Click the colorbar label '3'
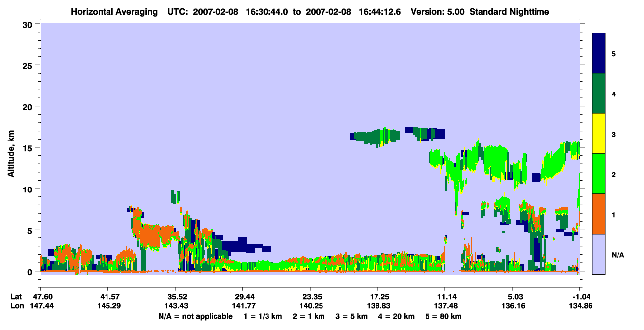644x330 pixels. click(x=614, y=134)
